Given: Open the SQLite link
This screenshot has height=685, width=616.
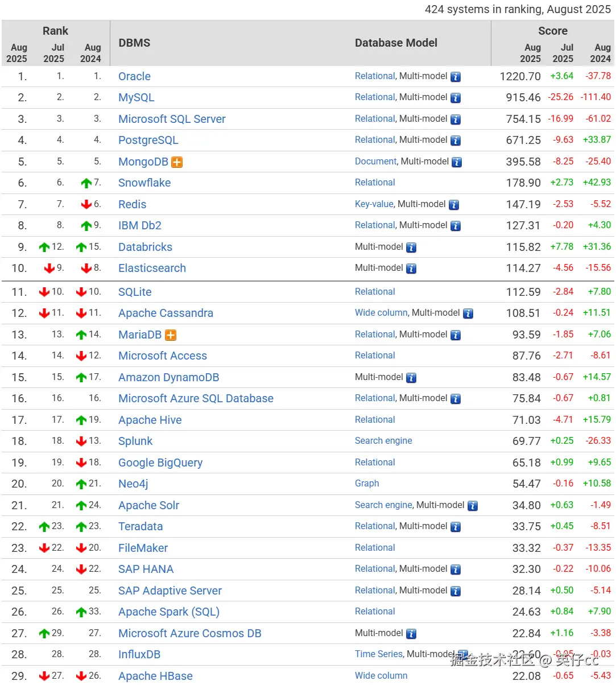Looking at the screenshot, I should [x=135, y=292].
